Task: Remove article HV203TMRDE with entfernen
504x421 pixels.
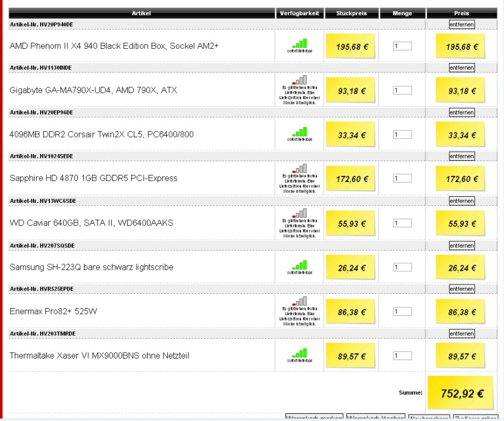Action: click(x=462, y=334)
